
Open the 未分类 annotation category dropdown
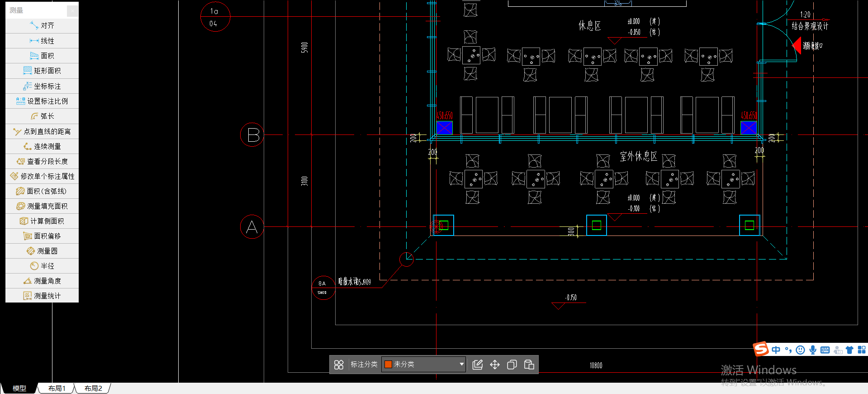(423, 364)
